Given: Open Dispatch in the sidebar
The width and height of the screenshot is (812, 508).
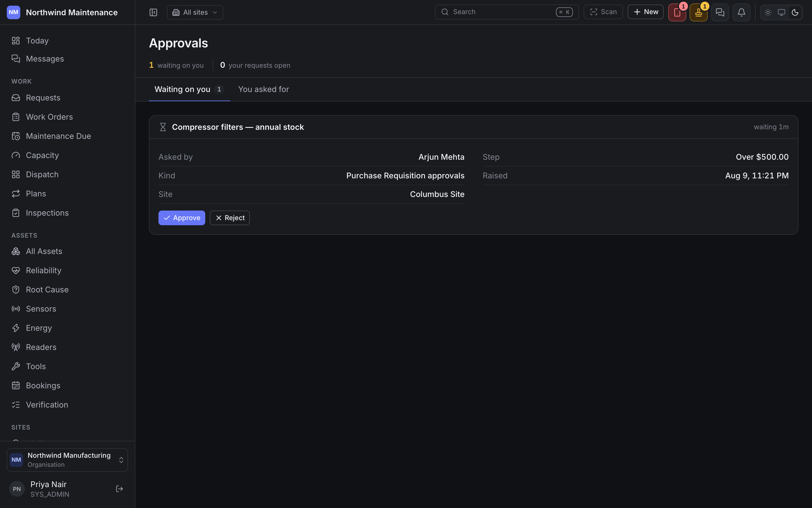Looking at the screenshot, I should point(67,174).
